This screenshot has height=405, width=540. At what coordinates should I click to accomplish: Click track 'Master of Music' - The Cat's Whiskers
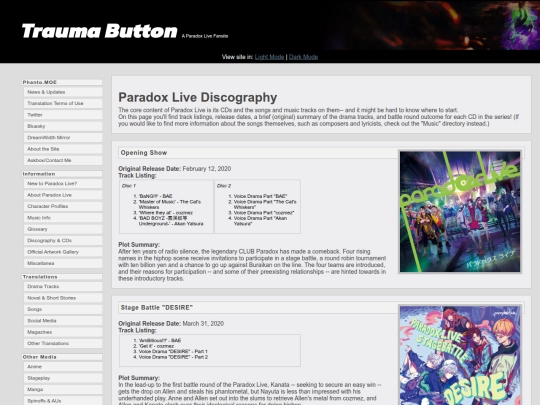click(170, 204)
